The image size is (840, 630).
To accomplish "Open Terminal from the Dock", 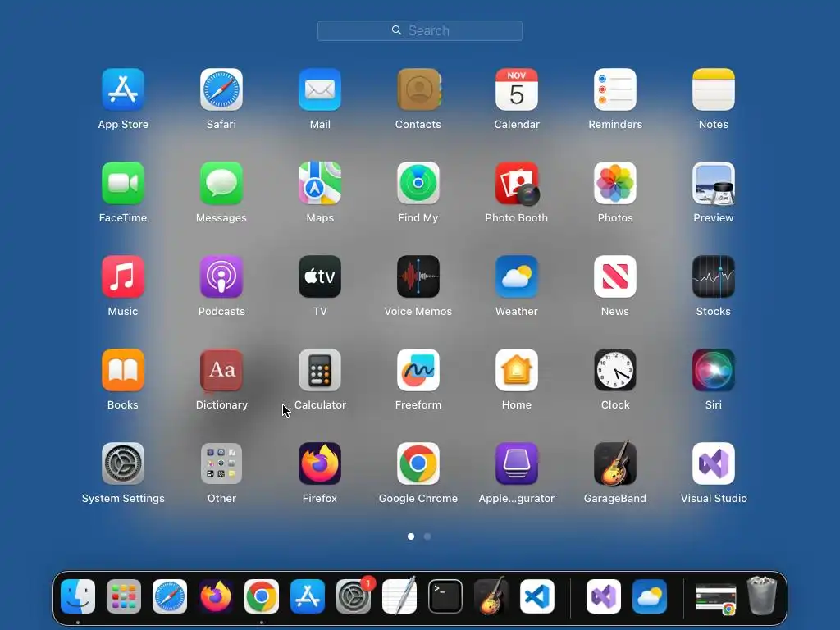I will (445, 596).
